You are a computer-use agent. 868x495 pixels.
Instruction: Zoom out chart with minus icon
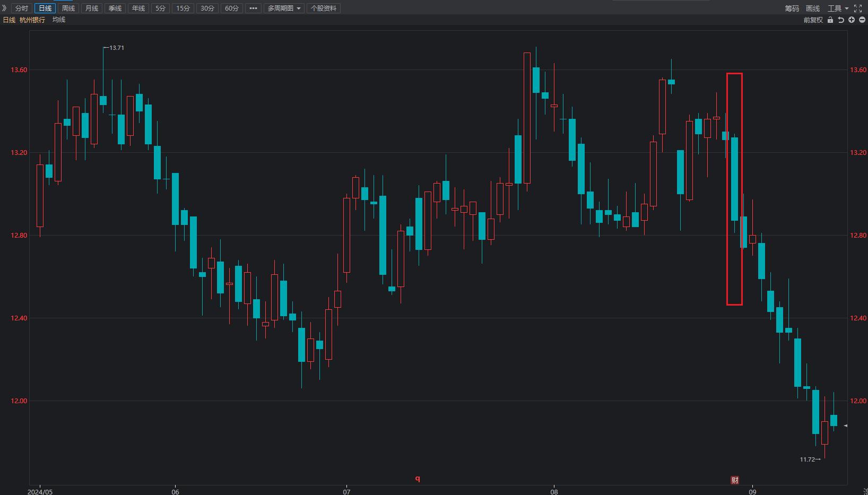click(862, 20)
